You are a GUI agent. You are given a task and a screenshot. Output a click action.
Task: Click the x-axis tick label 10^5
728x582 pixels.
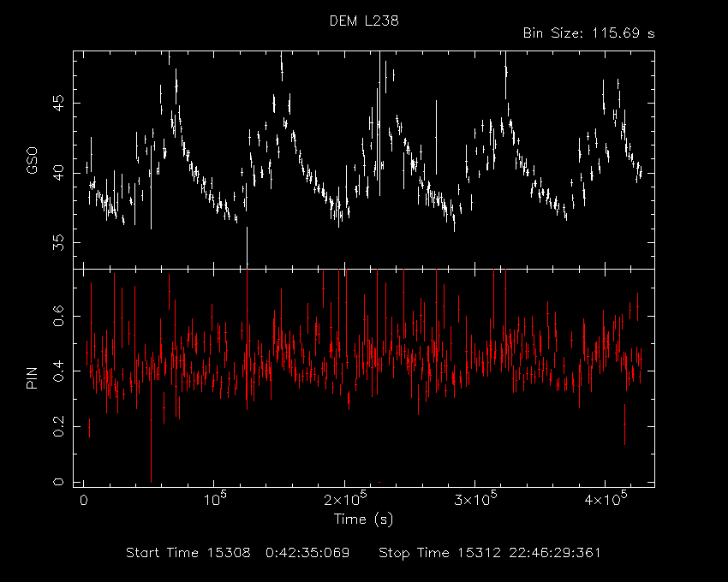point(214,499)
